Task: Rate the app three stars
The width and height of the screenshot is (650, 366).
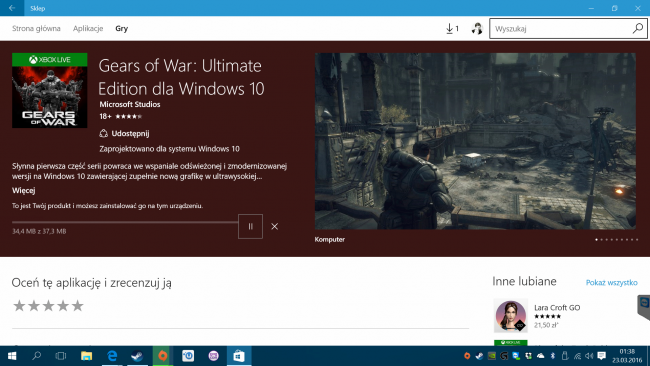Action: click(49, 306)
